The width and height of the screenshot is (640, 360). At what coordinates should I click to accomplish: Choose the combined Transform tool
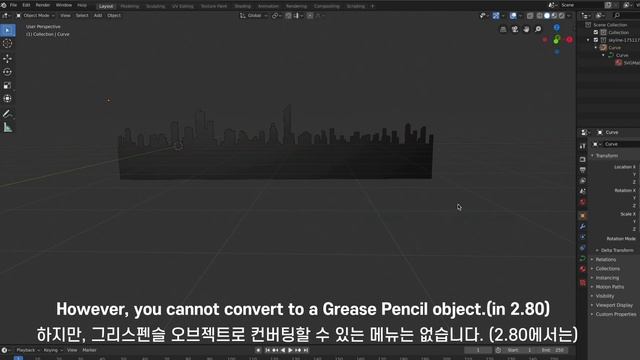7,99
